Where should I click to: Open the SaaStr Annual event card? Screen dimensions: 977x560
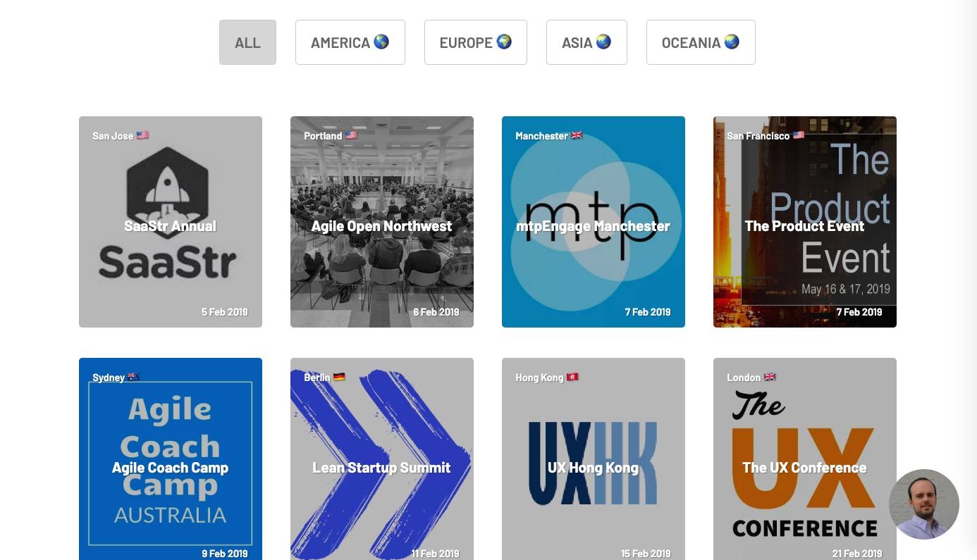tap(171, 222)
